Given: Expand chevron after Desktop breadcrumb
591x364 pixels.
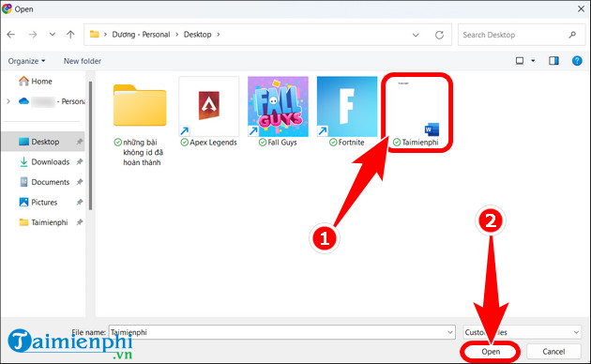Looking at the screenshot, I should (219, 35).
